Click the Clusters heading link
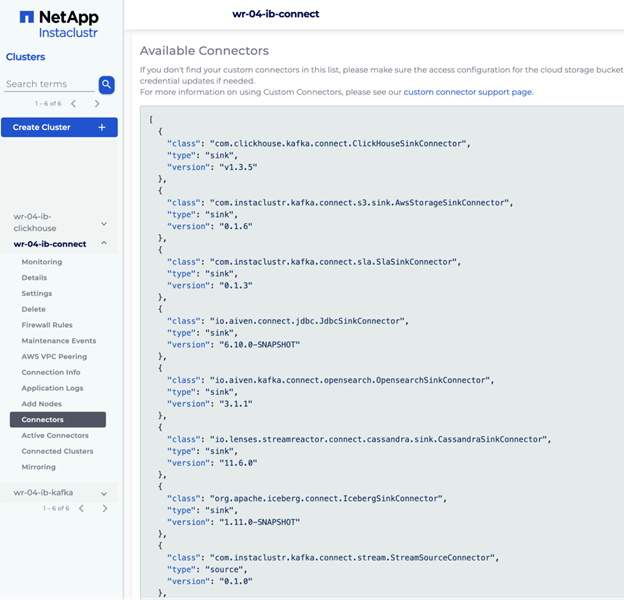This screenshot has width=624, height=600. pyautogui.click(x=25, y=57)
